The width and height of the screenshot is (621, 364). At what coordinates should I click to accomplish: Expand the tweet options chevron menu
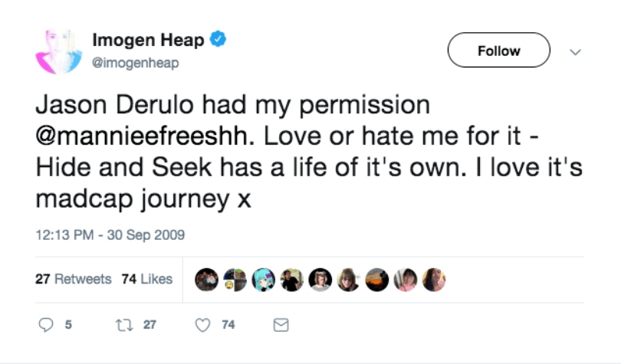point(576,51)
